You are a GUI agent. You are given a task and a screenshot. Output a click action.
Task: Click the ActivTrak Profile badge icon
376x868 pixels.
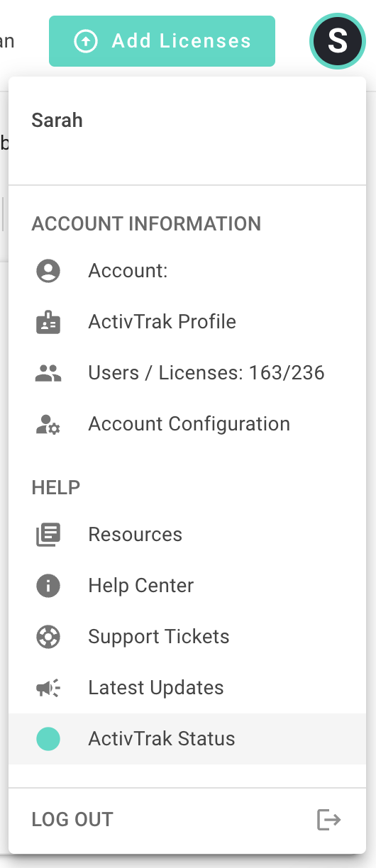click(48, 322)
